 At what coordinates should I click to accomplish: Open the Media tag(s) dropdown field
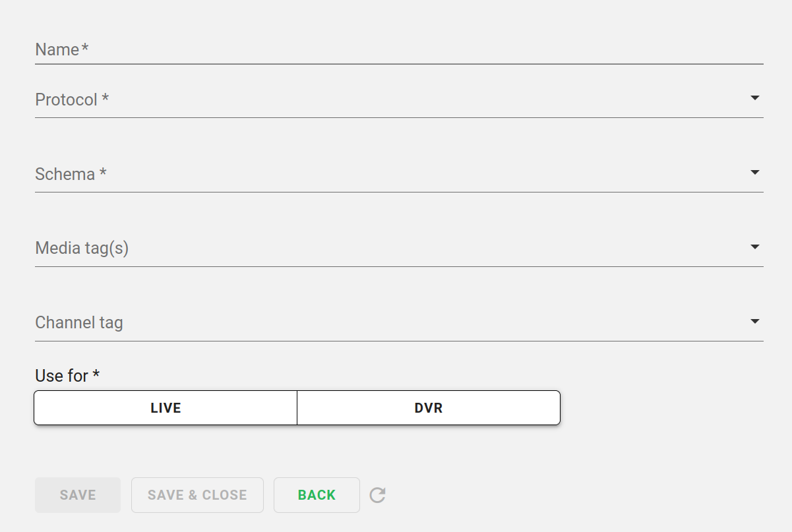coord(396,249)
